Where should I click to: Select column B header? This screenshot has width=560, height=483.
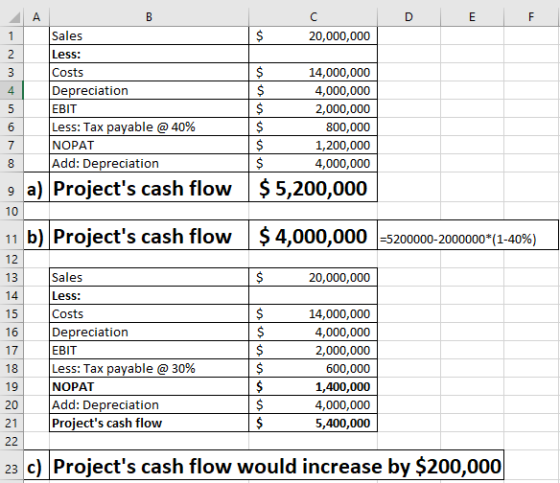coord(149,17)
